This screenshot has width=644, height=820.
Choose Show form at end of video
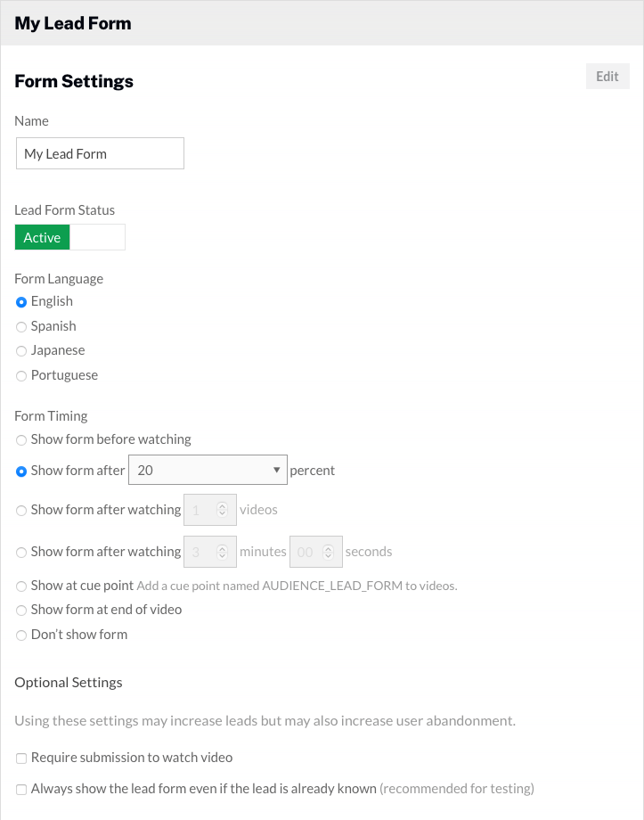(x=20, y=610)
